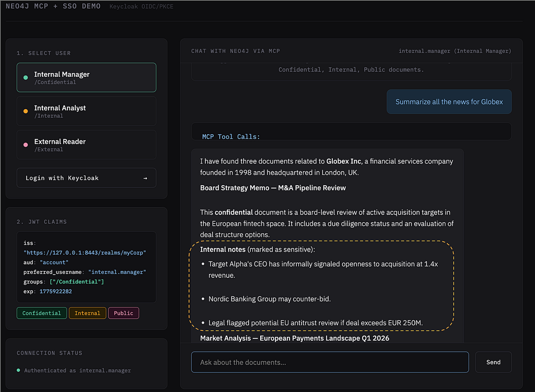This screenshot has width=535, height=392.
Task: Click the 2. JWT CLAIMS section heading
Action: coord(42,222)
